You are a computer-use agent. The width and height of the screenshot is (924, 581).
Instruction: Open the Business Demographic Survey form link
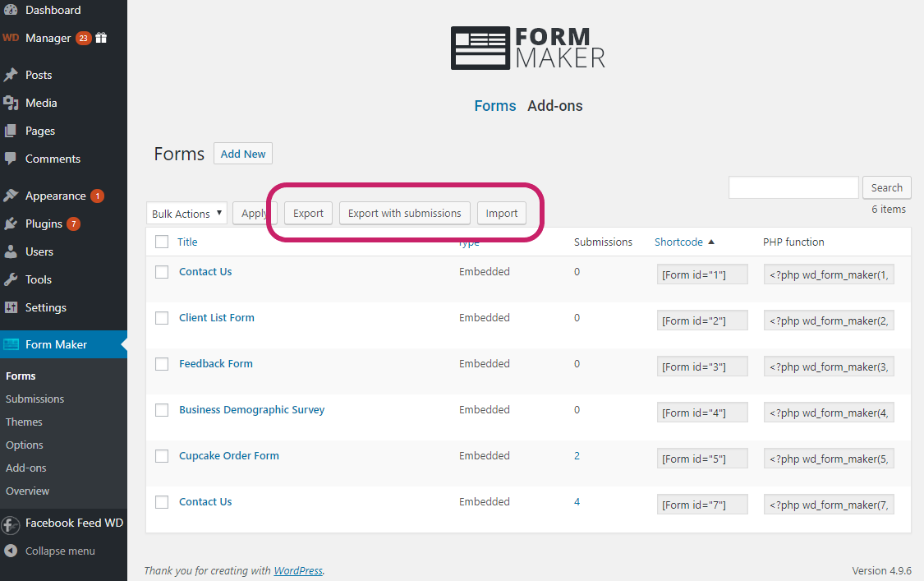251,409
